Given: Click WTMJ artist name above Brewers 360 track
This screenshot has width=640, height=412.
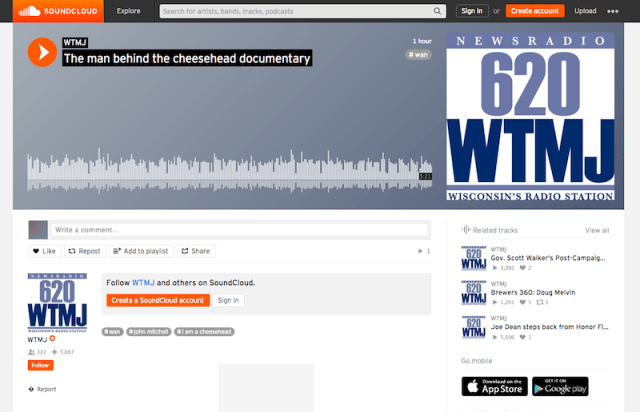Looking at the screenshot, I should click(498, 284).
